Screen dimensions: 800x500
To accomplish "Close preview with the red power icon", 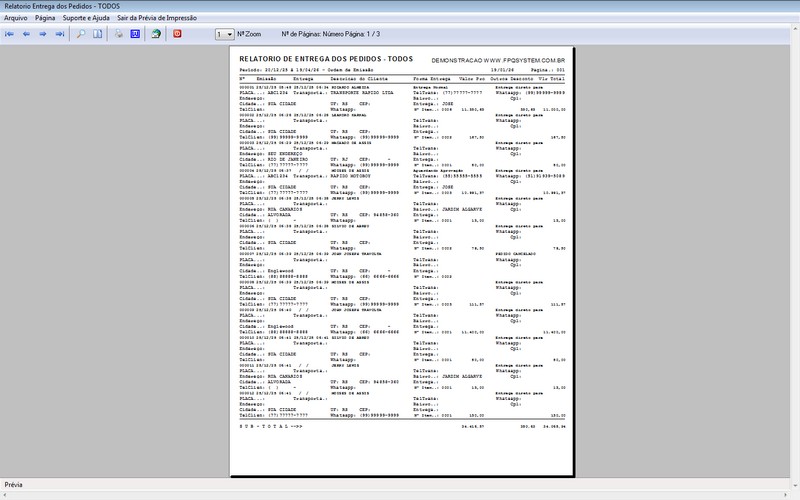I will click(178, 34).
